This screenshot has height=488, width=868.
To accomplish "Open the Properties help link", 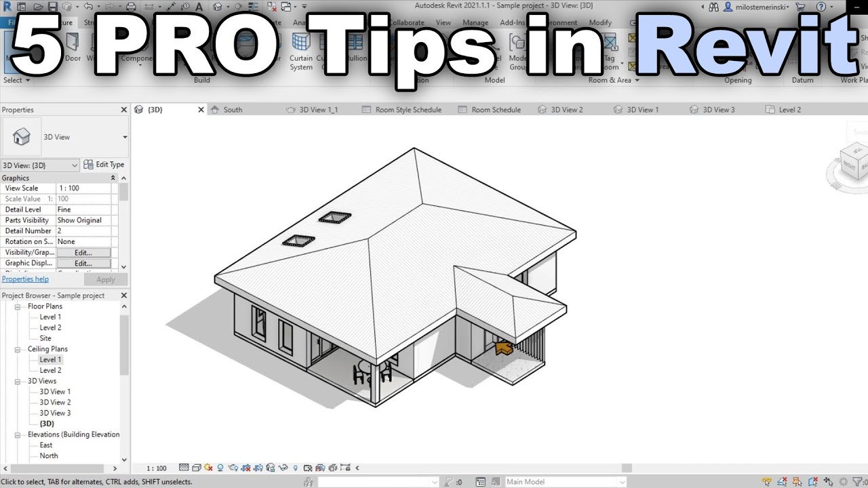I will [25, 279].
